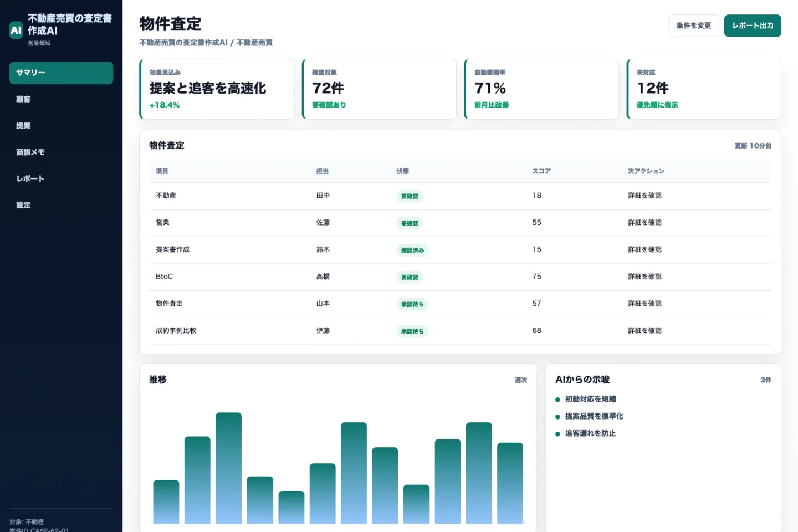The height and width of the screenshot is (532, 798).
Task: Click the 要確認 badge in the 不動産 row
Action: pos(410,196)
